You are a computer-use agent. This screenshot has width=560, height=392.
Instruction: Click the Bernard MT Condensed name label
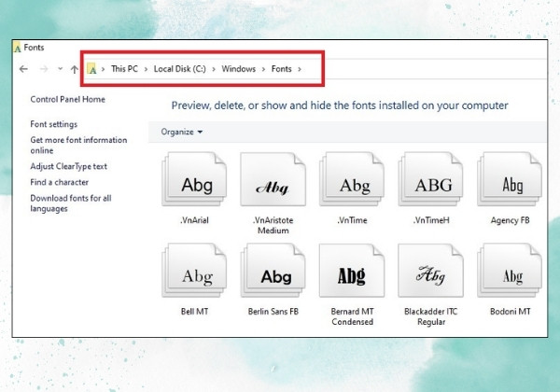click(x=352, y=316)
